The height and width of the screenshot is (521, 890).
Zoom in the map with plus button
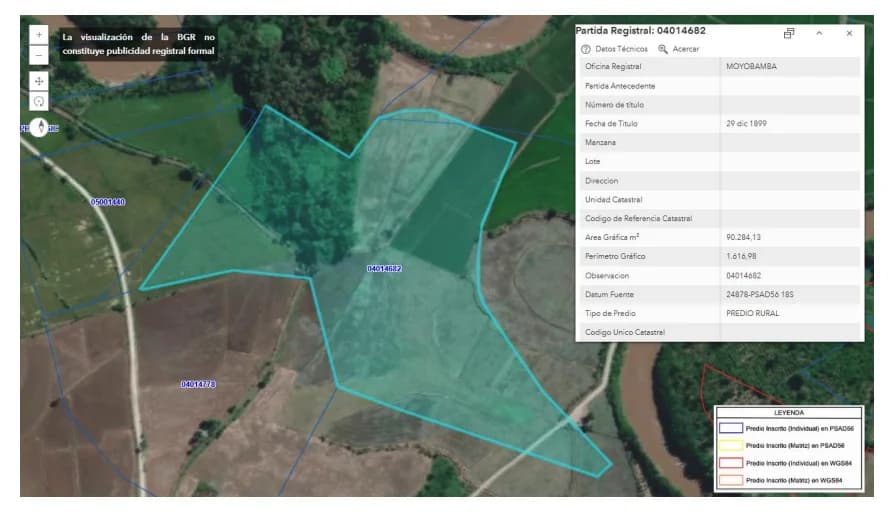tap(39, 35)
